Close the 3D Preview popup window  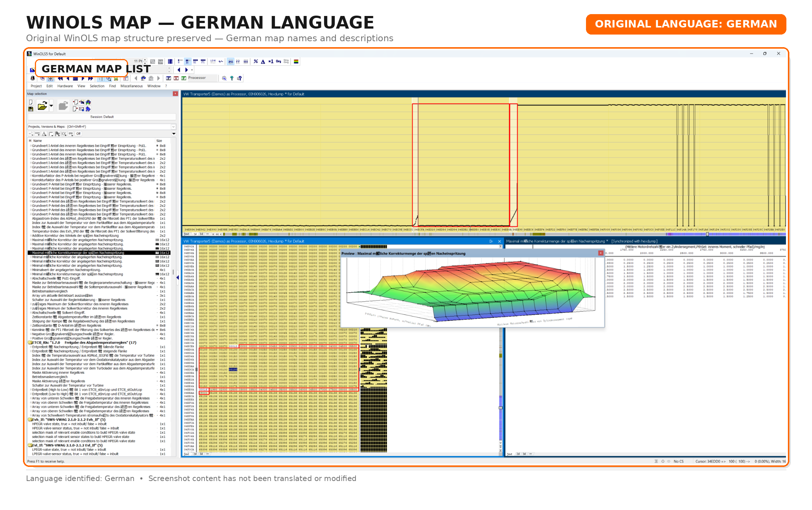[x=600, y=253]
